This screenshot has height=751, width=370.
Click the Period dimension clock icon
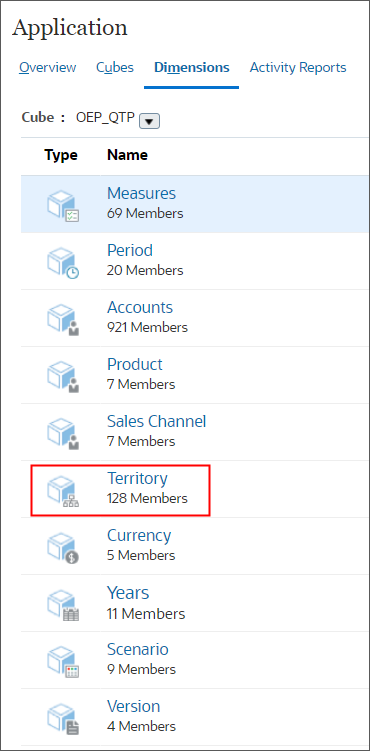(63, 263)
